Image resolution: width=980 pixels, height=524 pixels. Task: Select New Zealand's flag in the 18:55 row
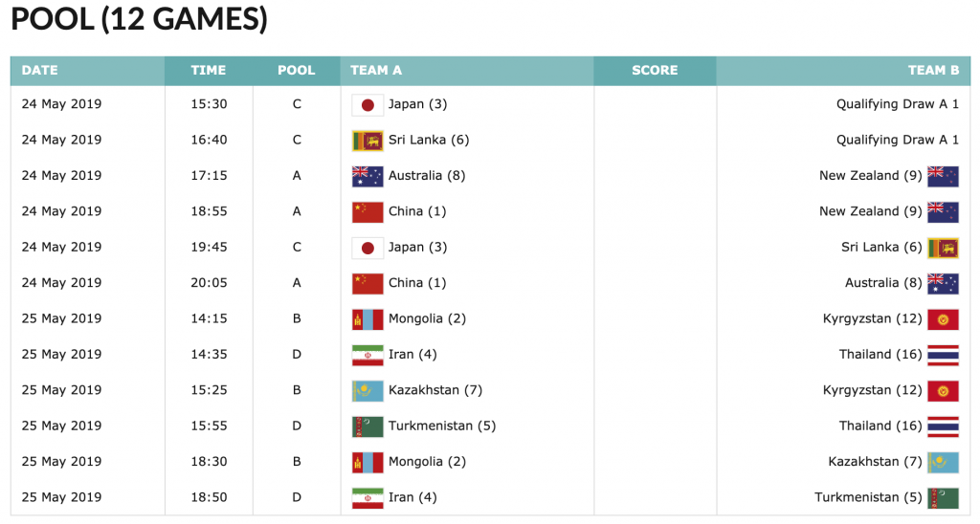(x=943, y=211)
